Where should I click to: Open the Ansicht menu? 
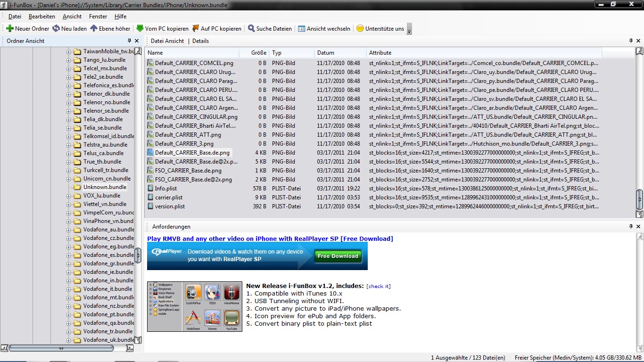72,16
